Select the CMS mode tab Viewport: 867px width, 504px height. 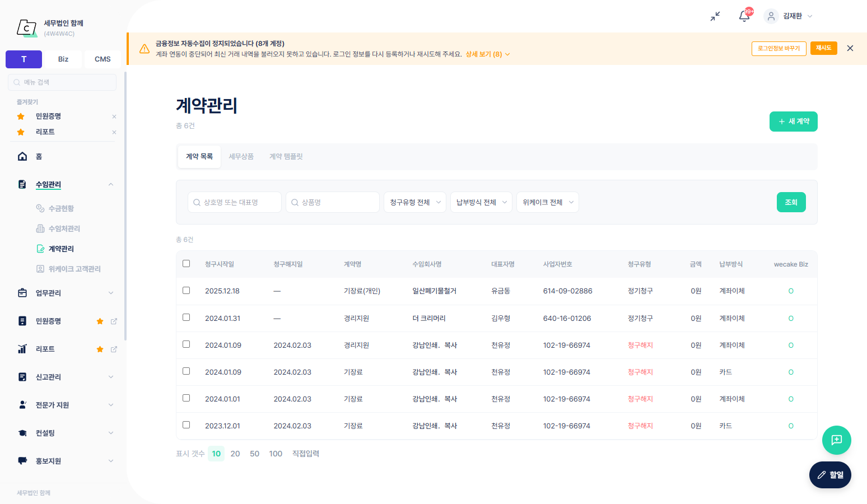(102, 59)
